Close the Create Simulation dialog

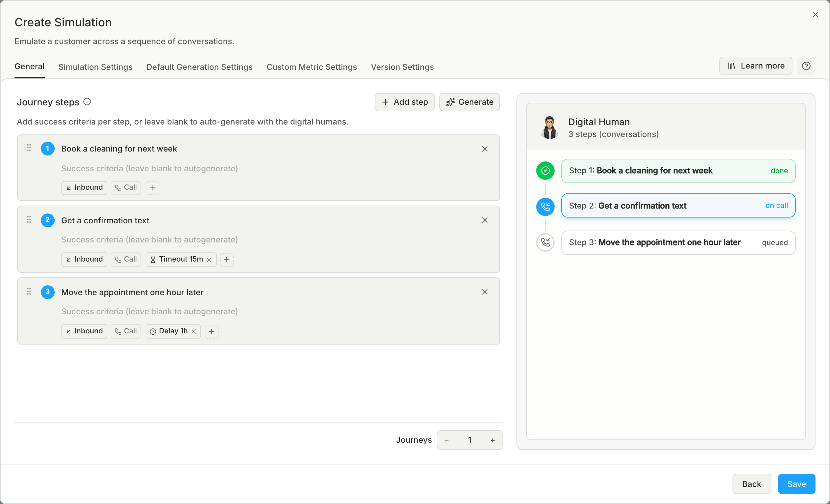(815, 14)
